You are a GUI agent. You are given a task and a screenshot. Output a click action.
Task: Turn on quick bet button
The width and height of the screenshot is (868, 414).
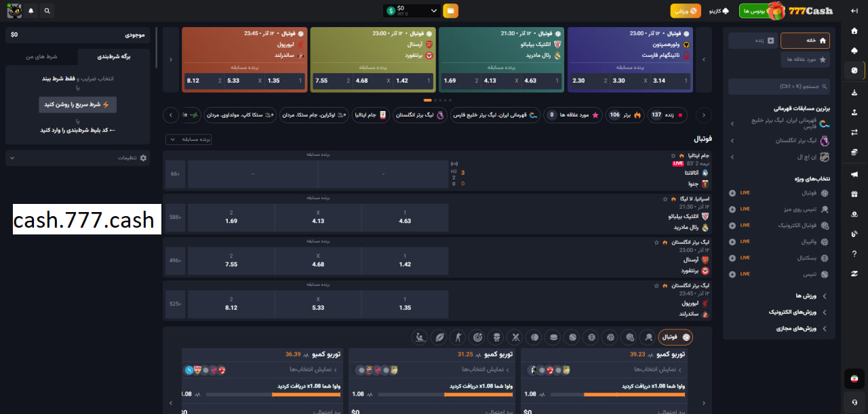pyautogui.click(x=77, y=104)
